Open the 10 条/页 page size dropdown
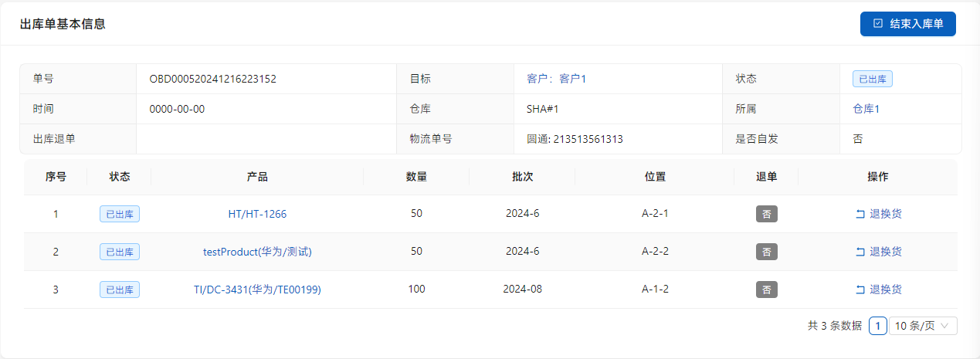 pos(923,326)
